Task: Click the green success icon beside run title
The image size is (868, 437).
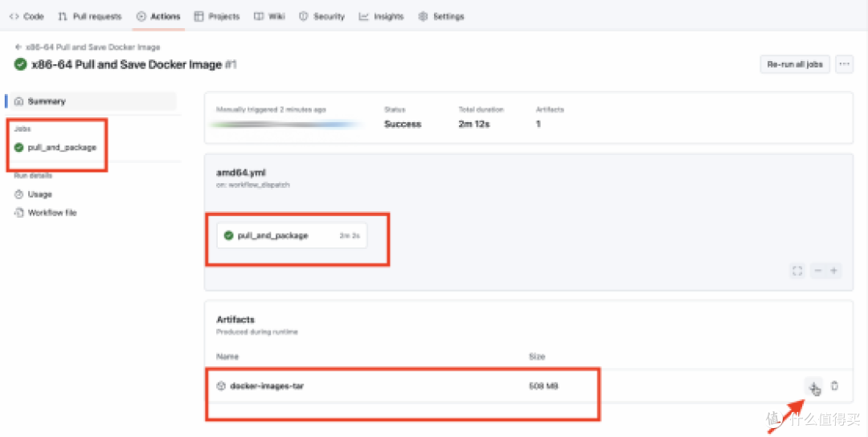Action: (20, 65)
